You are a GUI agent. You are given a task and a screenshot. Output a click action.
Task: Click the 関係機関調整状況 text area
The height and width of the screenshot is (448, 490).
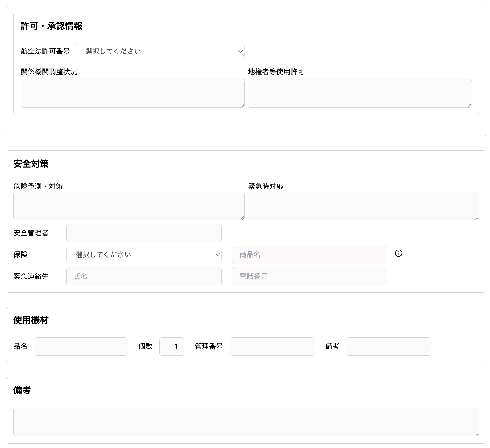click(x=132, y=93)
